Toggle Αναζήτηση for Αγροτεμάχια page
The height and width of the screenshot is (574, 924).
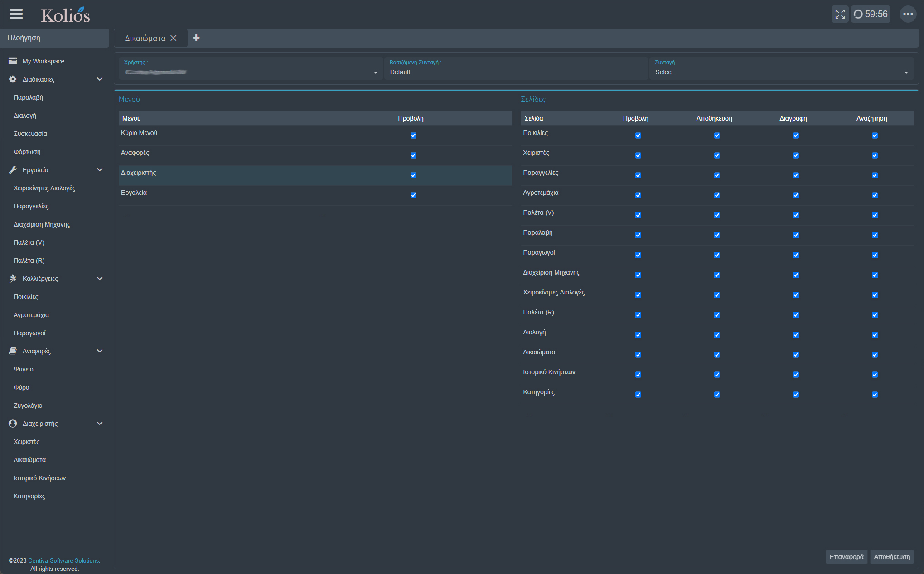tap(875, 195)
